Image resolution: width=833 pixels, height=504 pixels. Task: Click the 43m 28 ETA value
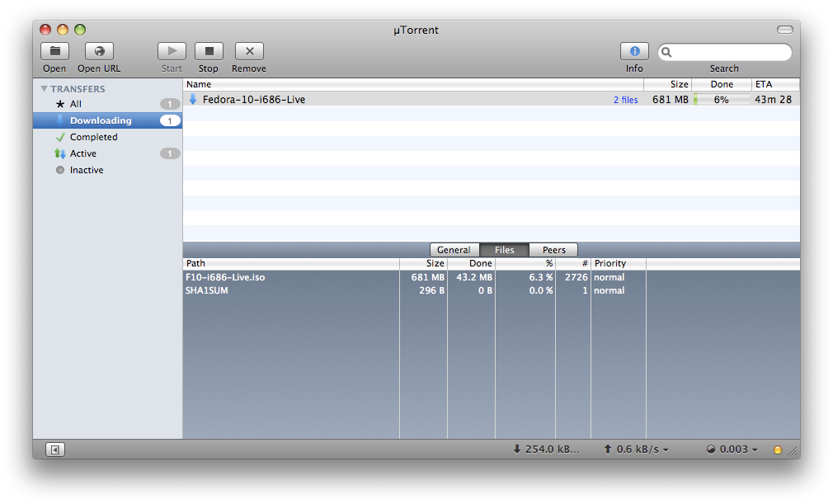(773, 99)
